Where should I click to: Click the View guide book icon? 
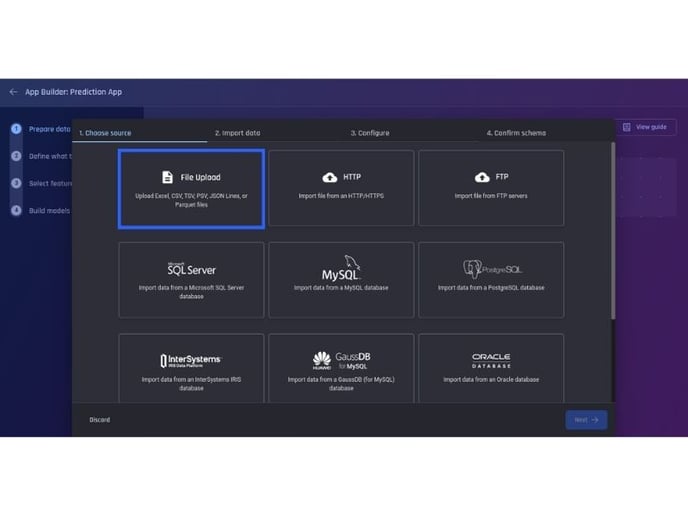(627, 127)
